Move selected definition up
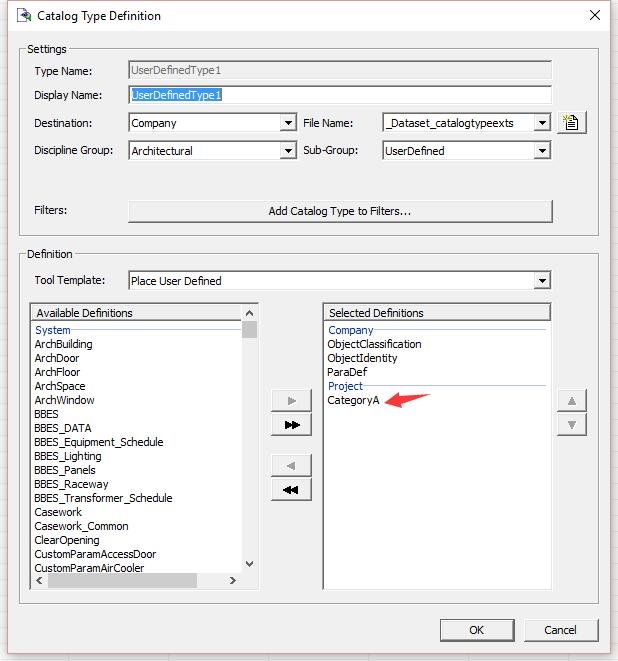 point(572,400)
